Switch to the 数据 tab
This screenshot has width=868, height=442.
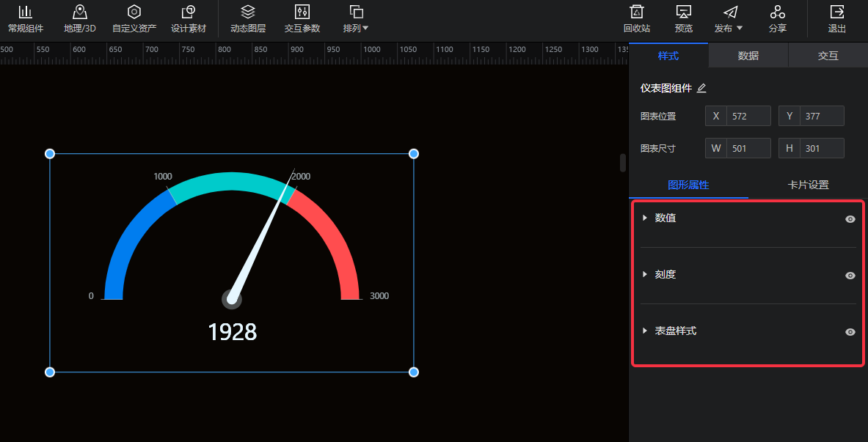[x=748, y=56]
